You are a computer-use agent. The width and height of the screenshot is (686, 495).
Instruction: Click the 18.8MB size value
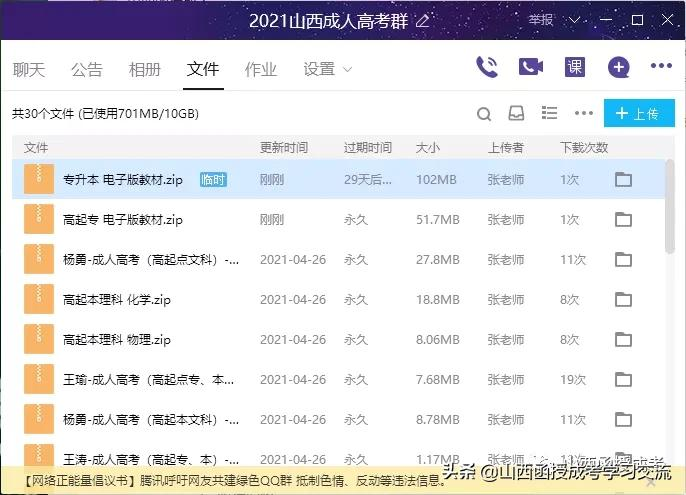(x=438, y=299)
